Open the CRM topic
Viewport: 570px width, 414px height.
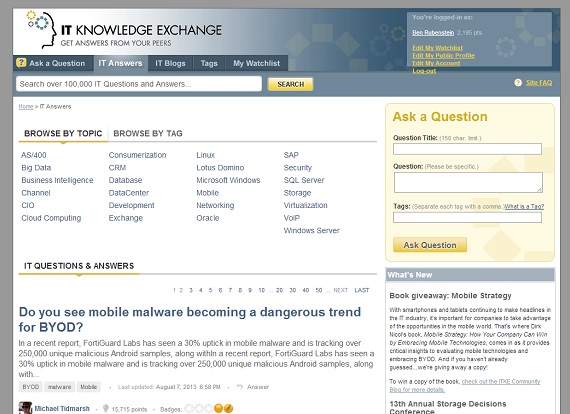coord(117,168)
